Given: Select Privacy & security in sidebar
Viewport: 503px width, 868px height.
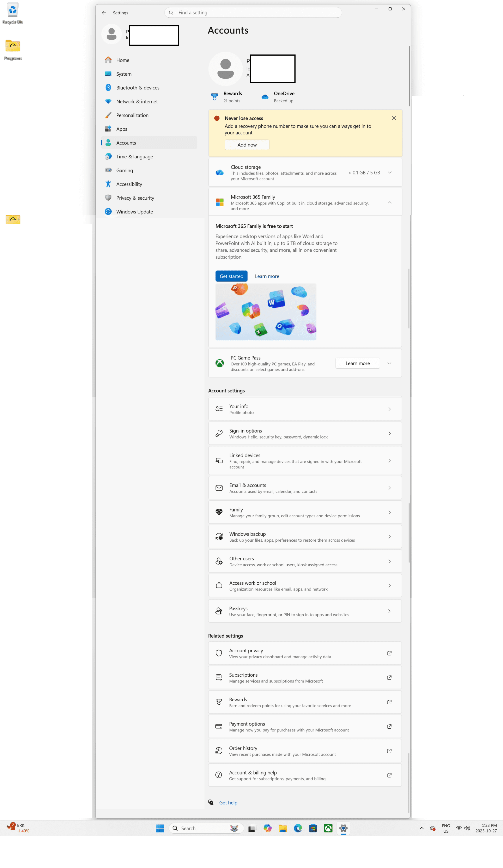Looking at the screenshot, I should [135, 198].
